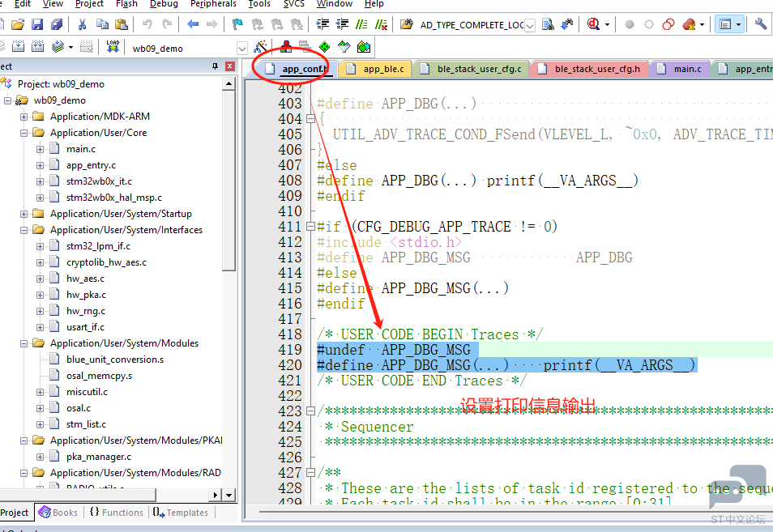Collapse the comment fold at line 423

[310, 411]
